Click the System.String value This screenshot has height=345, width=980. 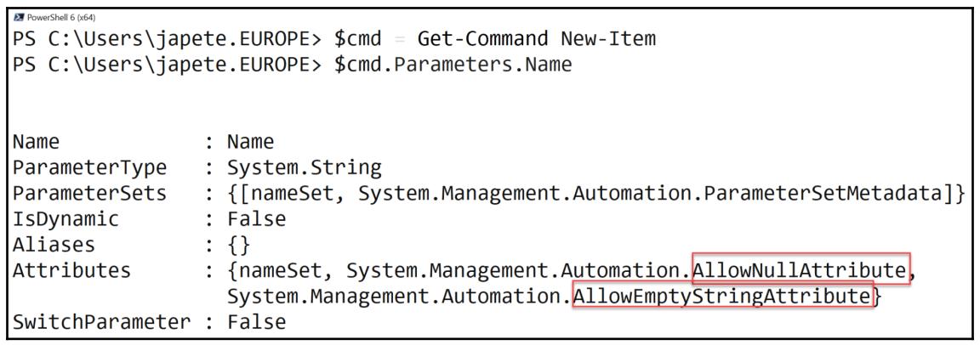click(304, 167)
